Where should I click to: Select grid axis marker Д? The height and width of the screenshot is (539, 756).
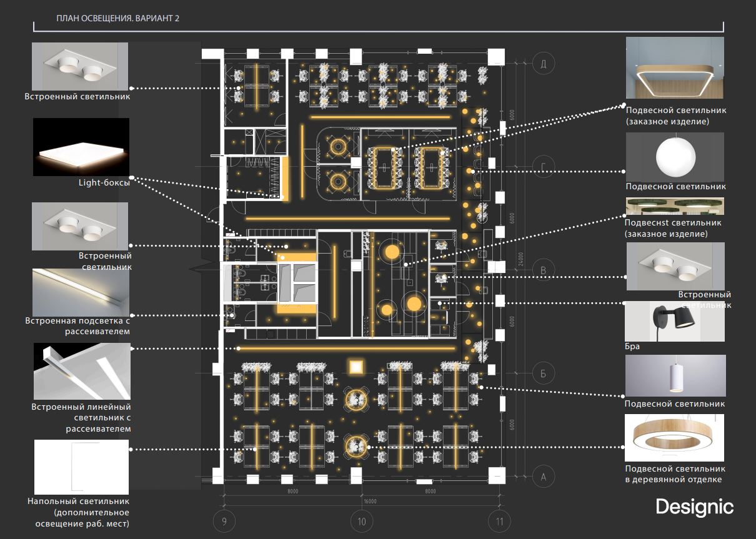point(544,63)
